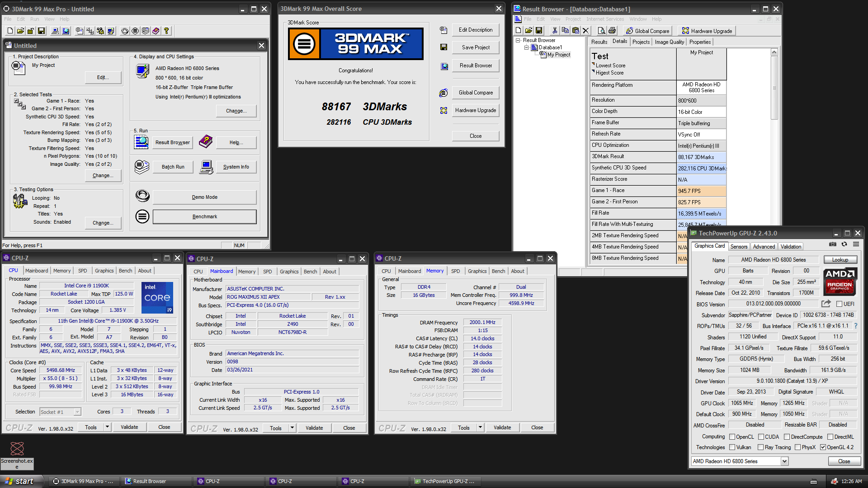This screenshot has width=868, height=488.
Task: Click Save Project button in score dialog
Action: (476, 47)
